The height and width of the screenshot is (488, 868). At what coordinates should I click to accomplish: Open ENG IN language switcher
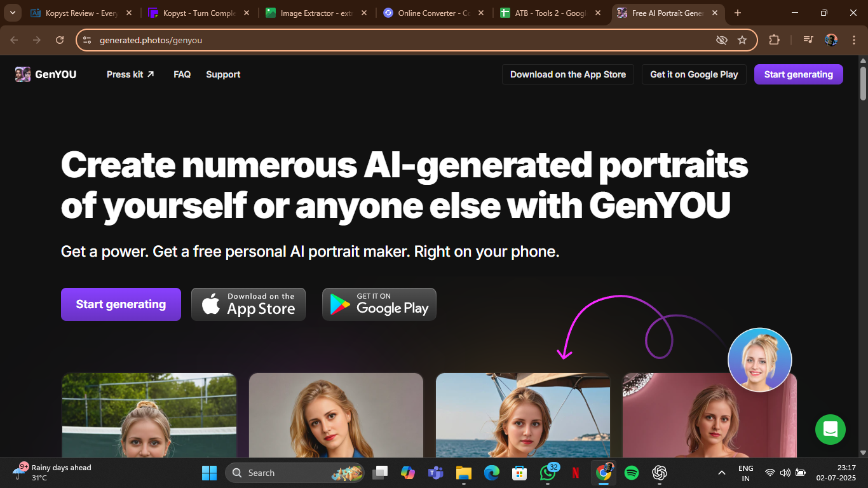pos(746,473)
